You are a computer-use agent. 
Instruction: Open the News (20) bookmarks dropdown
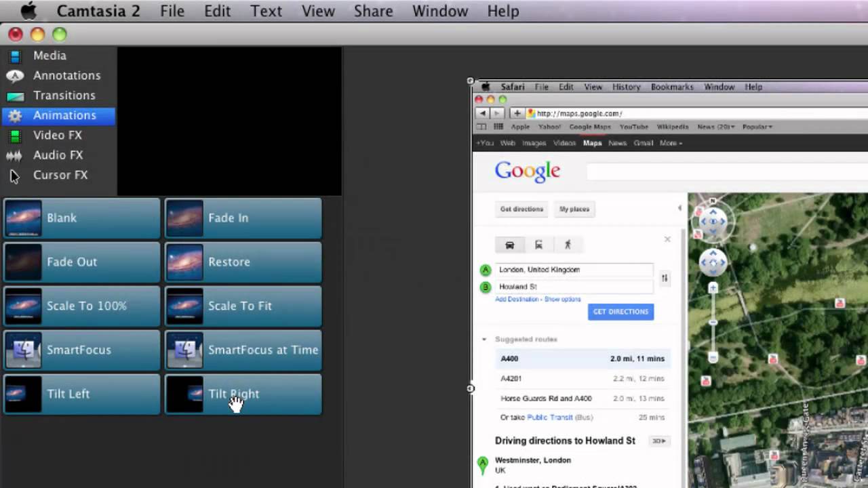[x=715, y=127]
